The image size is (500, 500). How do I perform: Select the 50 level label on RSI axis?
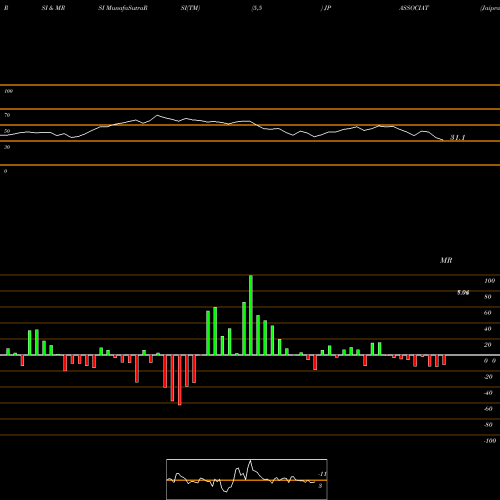(7, 131)
